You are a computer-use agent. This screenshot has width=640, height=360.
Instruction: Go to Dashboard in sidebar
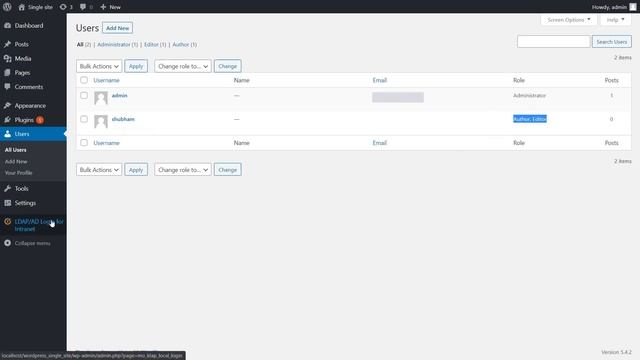29,25
